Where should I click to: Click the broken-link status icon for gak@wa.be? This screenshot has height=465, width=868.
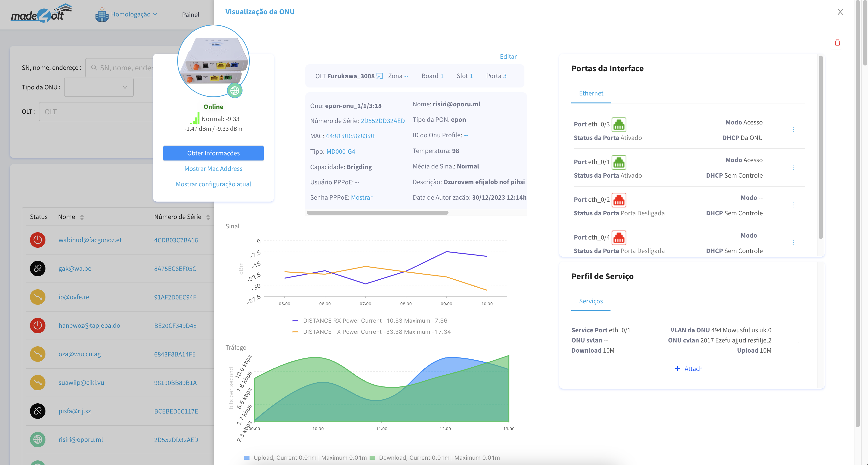pos(38,268)
